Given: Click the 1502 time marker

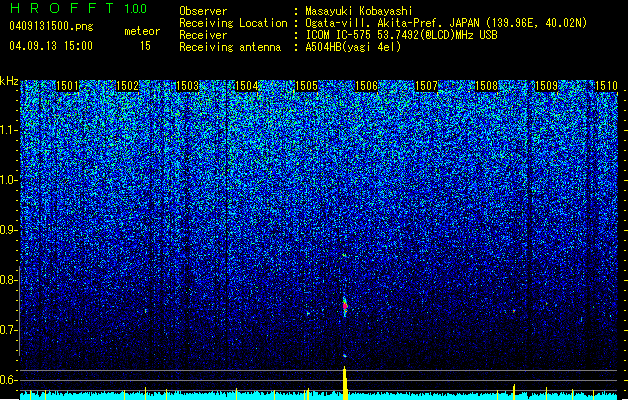Looking at the screenshot, I should tap(127, 86).
